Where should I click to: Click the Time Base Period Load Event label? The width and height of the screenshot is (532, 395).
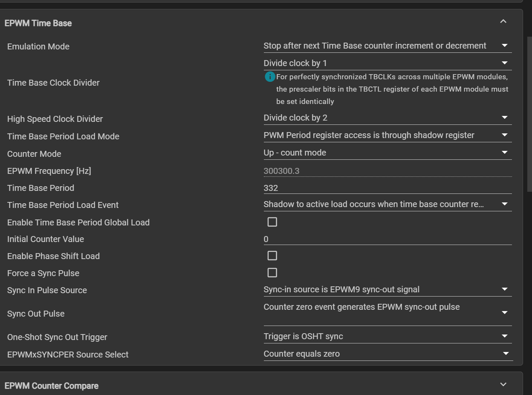coord(63,205)
